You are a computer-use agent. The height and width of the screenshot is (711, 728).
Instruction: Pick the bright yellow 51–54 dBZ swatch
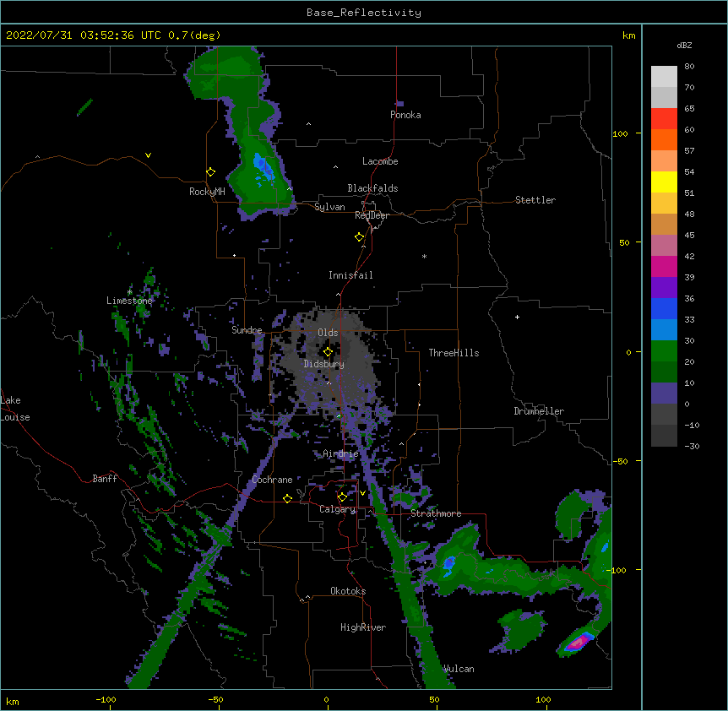pyautogui.click(x=664, y=182)
